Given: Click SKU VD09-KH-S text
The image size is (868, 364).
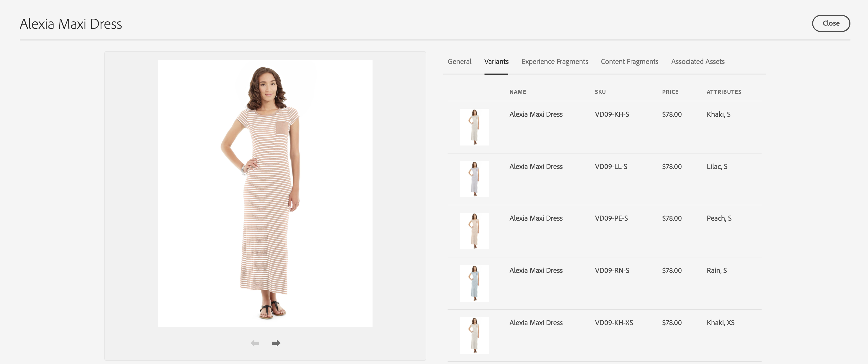Looking at the screenshot, I should [611, 114].
